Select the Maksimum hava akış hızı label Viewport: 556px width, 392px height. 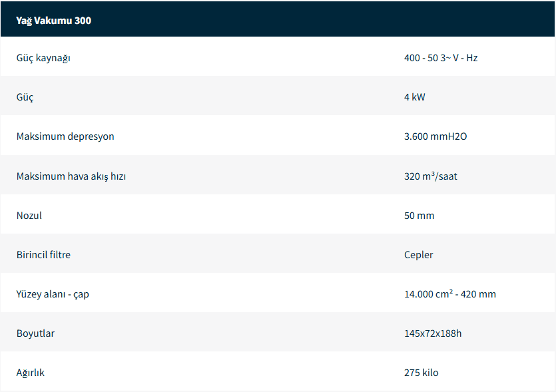[71, 176]
